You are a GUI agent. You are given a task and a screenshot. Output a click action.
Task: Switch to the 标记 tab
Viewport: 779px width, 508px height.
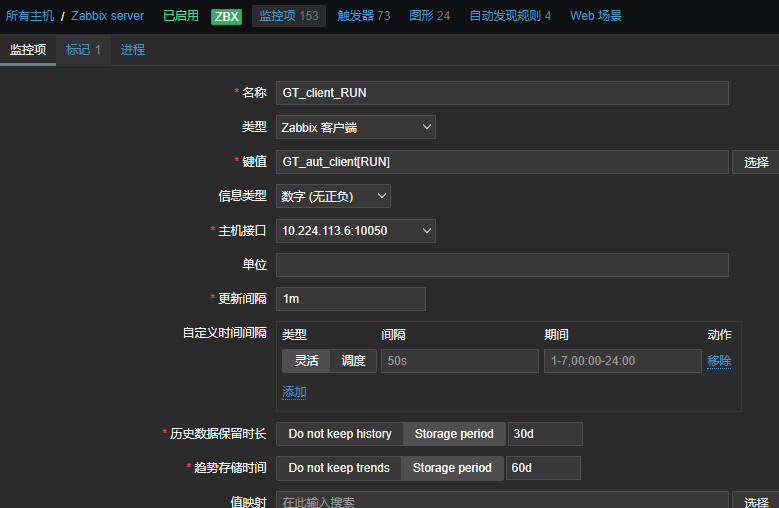[83, 50]
